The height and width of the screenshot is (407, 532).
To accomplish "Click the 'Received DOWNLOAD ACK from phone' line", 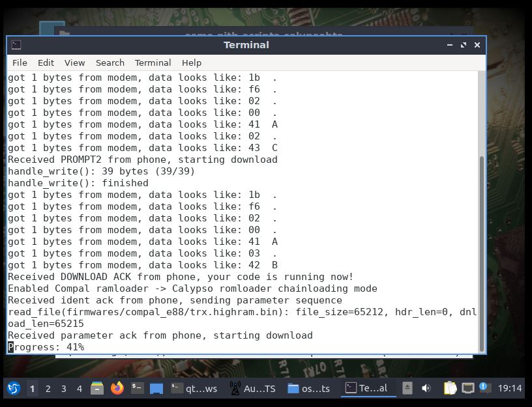I will [181, 277].
